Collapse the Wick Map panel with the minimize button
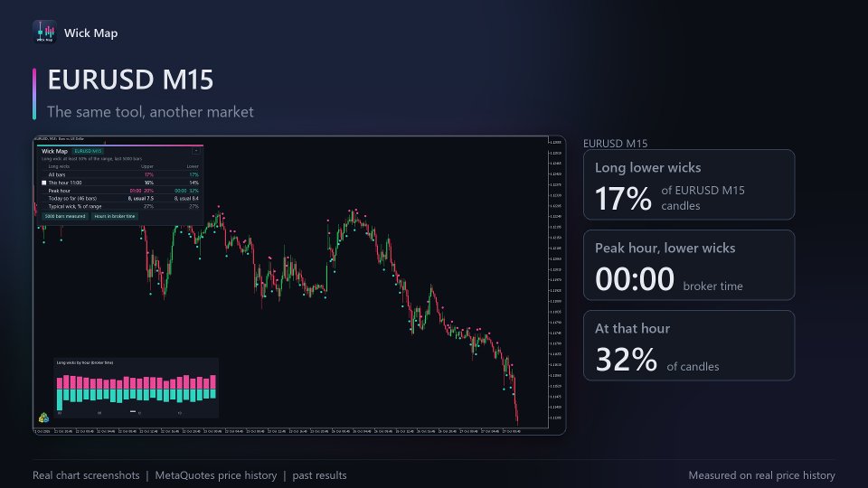 (195, 151)
